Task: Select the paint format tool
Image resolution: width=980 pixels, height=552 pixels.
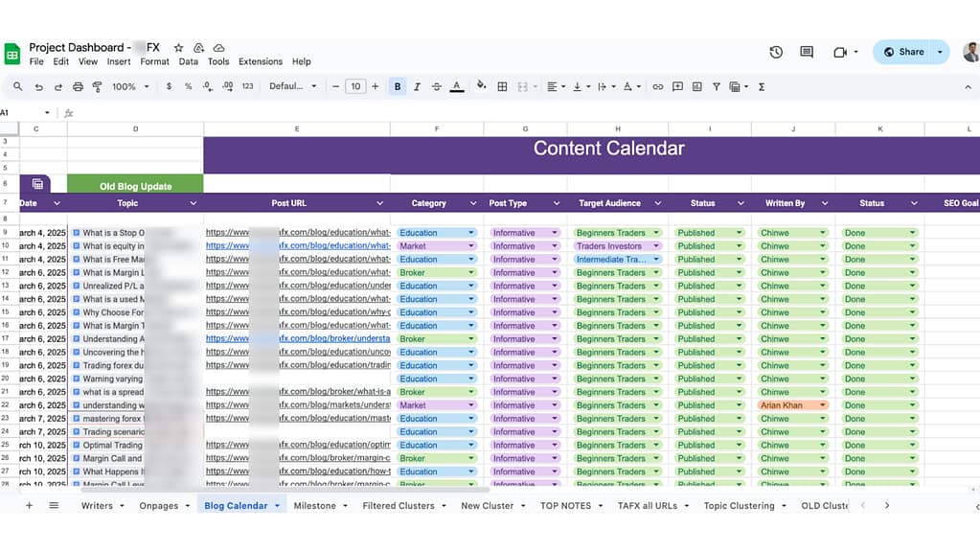Action: pos(97,86)
